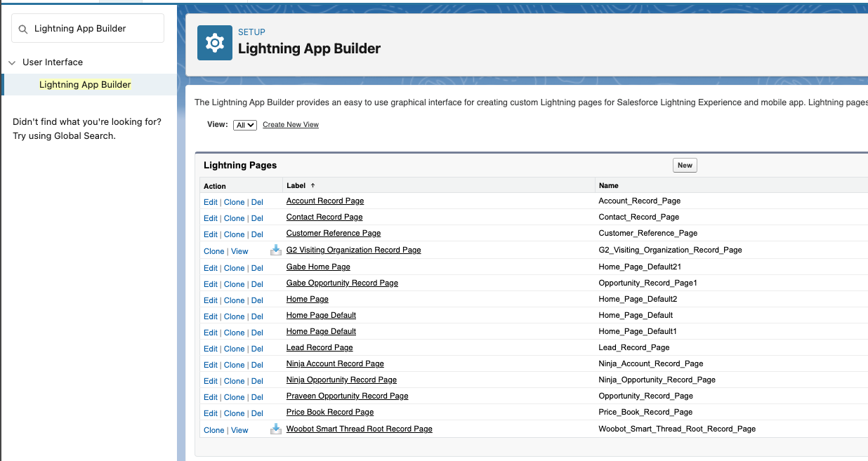Collapse the User Interface section in sidebar

11,62
